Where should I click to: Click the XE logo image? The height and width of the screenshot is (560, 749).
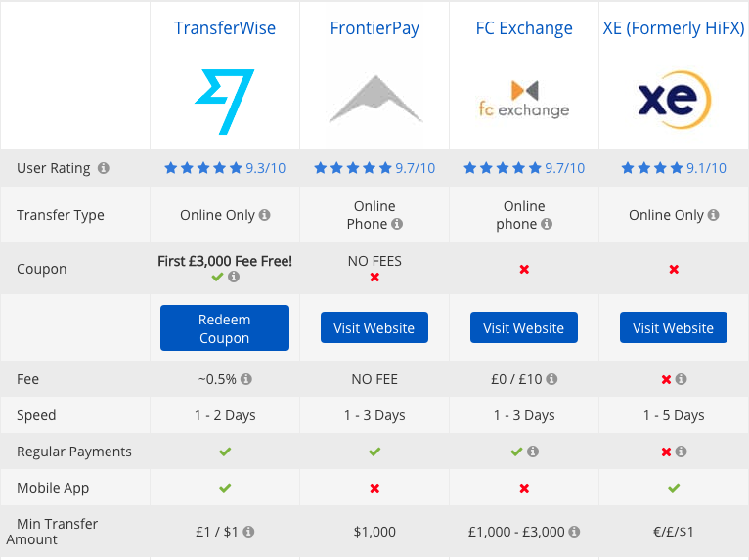[x=674, y=100]
